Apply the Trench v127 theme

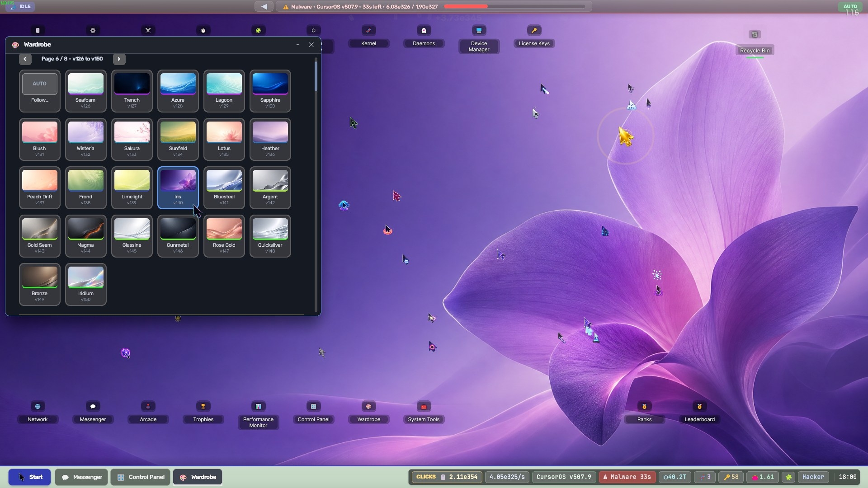132,91
